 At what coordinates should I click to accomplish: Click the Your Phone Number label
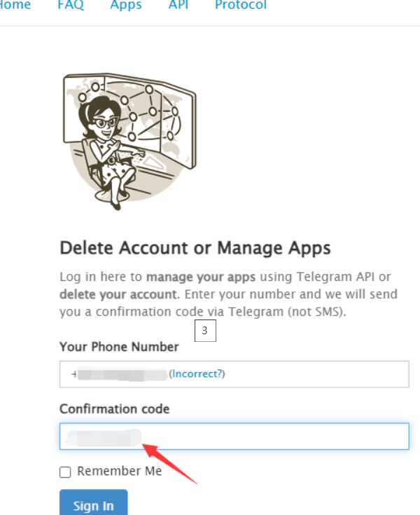pos(119,347)
